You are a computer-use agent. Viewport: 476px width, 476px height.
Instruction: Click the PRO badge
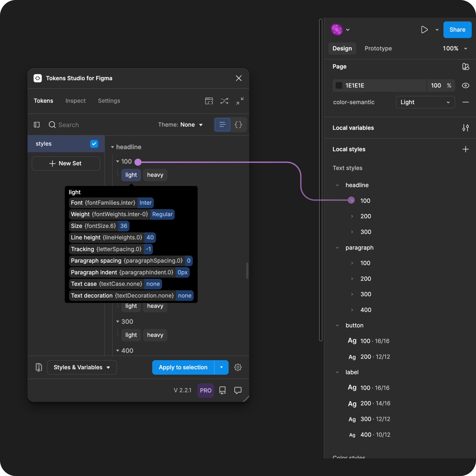205,390
